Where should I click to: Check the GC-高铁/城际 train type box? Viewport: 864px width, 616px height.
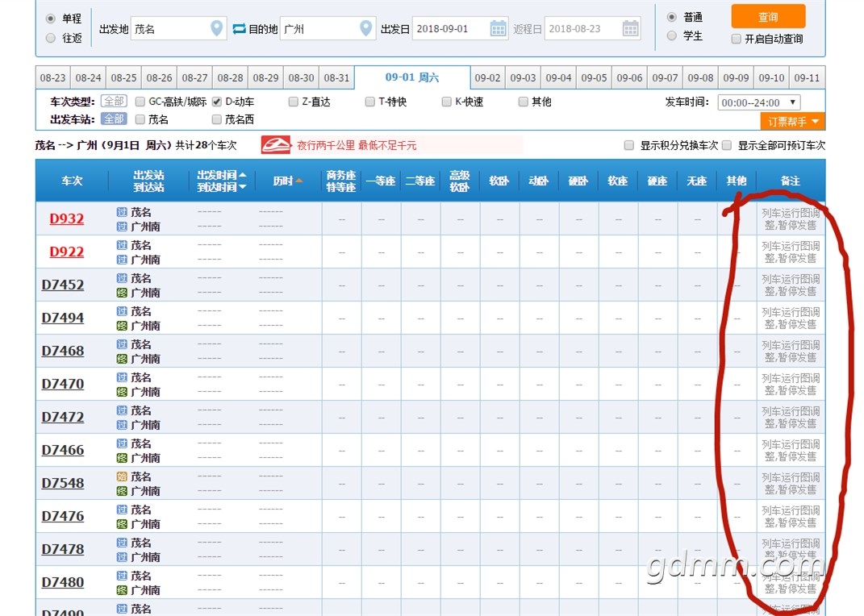tap(140, 102)
